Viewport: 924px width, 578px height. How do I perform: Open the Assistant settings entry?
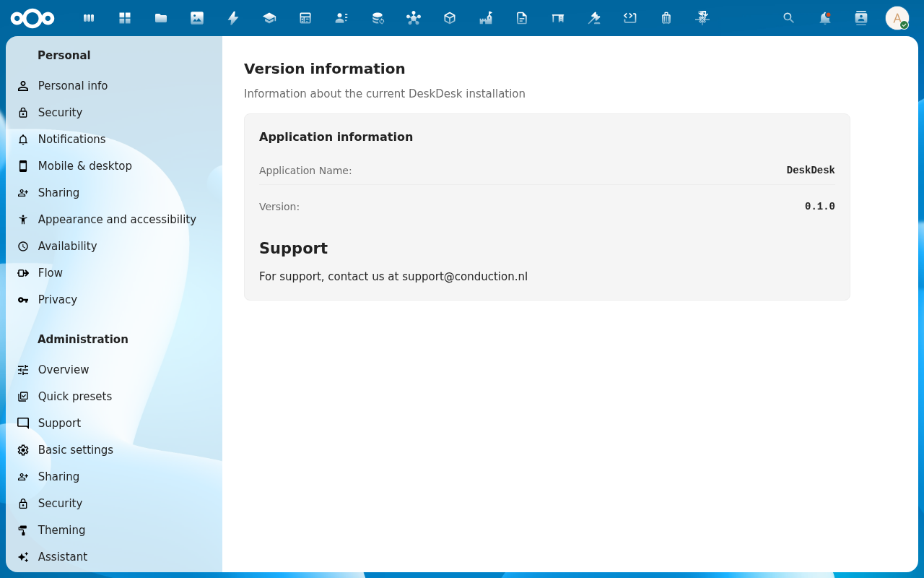click(x=114, y=557)
